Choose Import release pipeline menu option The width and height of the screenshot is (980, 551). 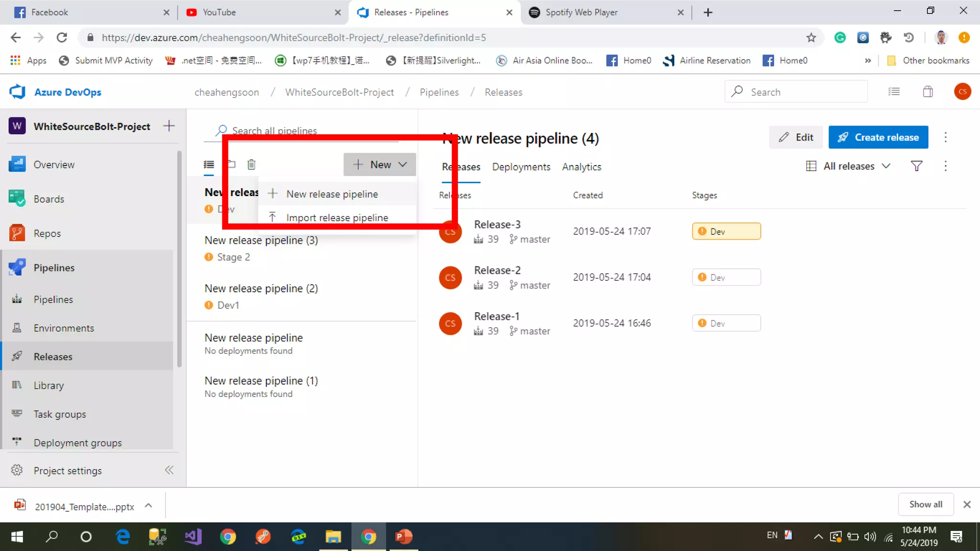pyautogui.click(x=337, y=218)
